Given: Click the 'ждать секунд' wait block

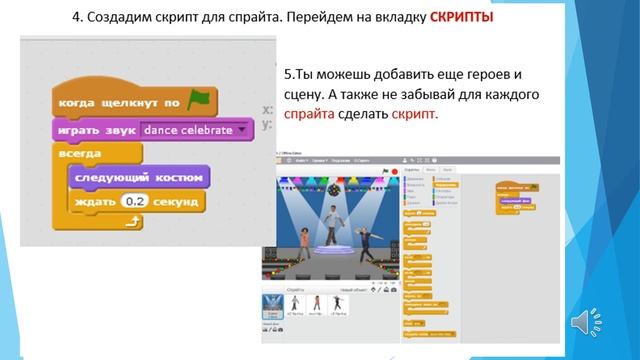Looking at the screenshot, I should (137, 202).
